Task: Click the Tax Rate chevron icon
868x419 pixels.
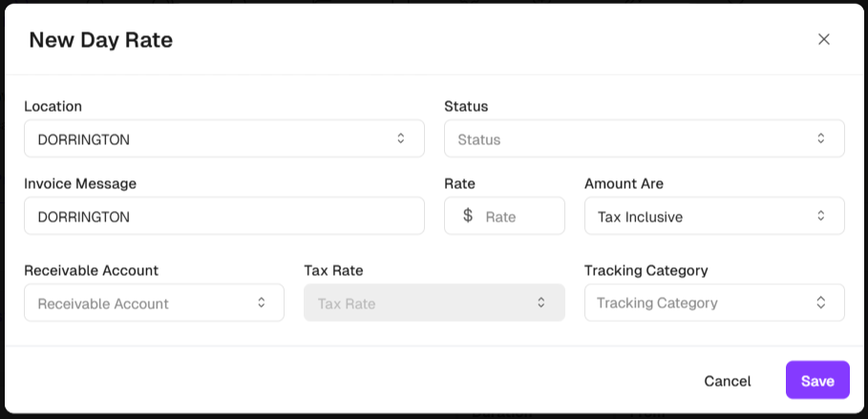Action: [x=540, y=303]
